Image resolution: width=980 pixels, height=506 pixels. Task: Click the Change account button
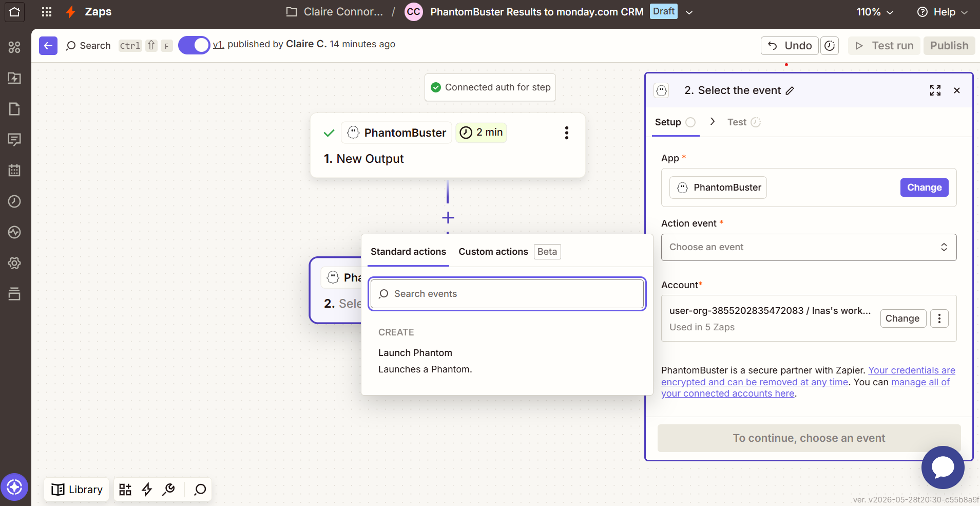903,318
